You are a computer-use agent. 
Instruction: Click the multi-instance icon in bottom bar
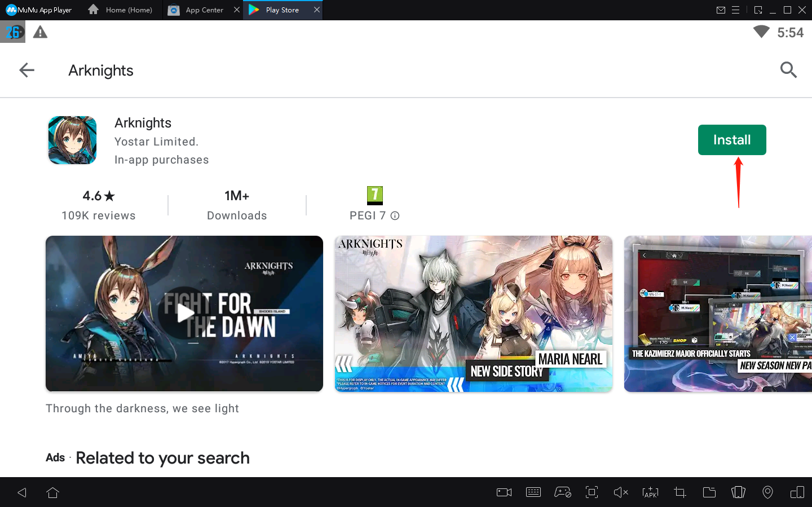(x=797, y=492)
